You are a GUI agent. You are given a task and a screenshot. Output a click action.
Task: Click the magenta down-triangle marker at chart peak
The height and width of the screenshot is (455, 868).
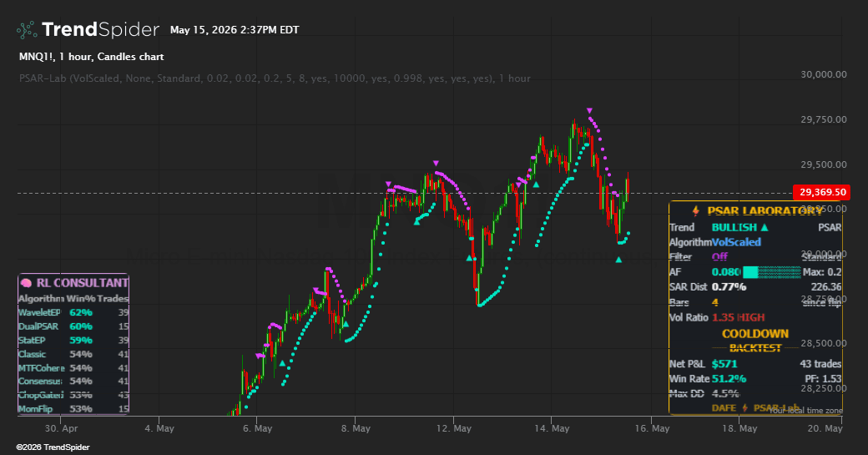coord(589,111)
